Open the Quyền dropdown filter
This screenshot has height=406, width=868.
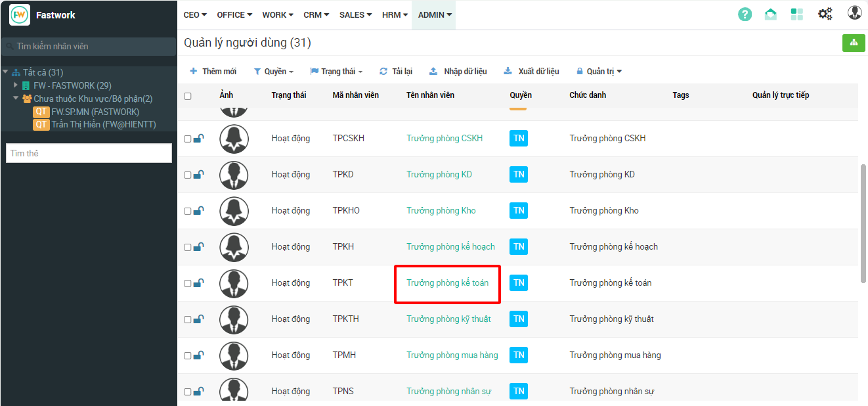(273, 71)
